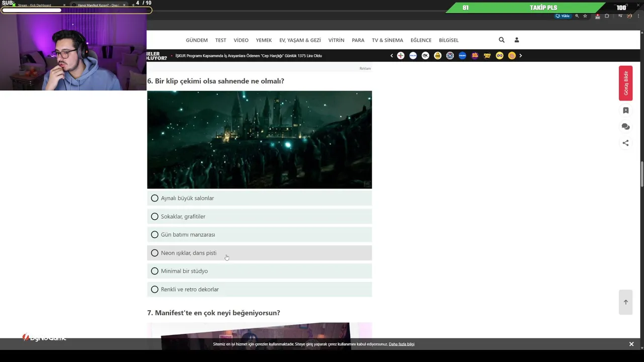
Task: Open the TEST menu item
Action: click(x=221, y=40)
